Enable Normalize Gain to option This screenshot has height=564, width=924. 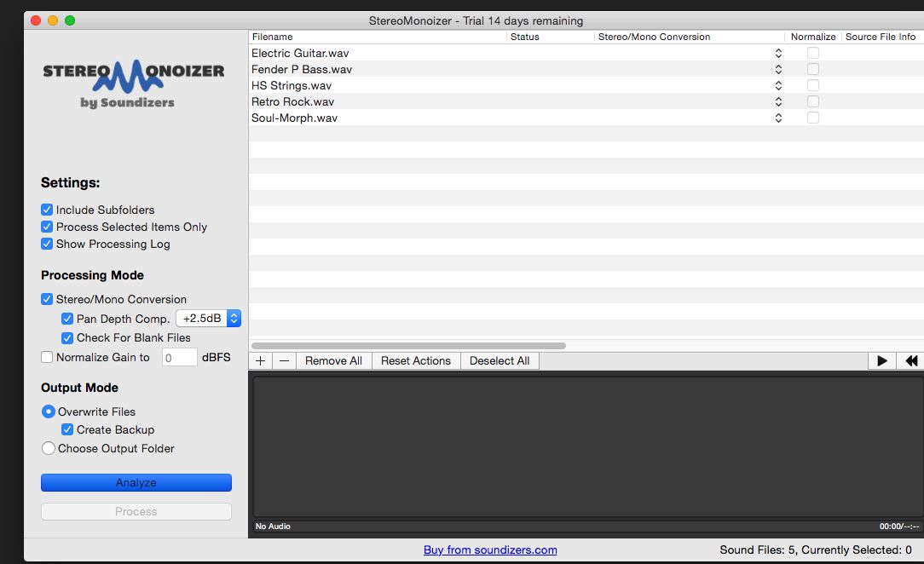tap(47, 357)
